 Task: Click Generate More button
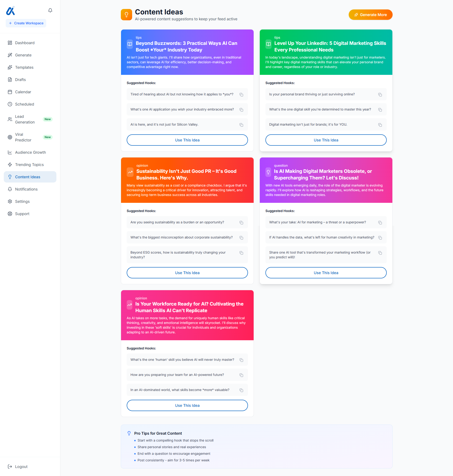[x=370, y=15]
